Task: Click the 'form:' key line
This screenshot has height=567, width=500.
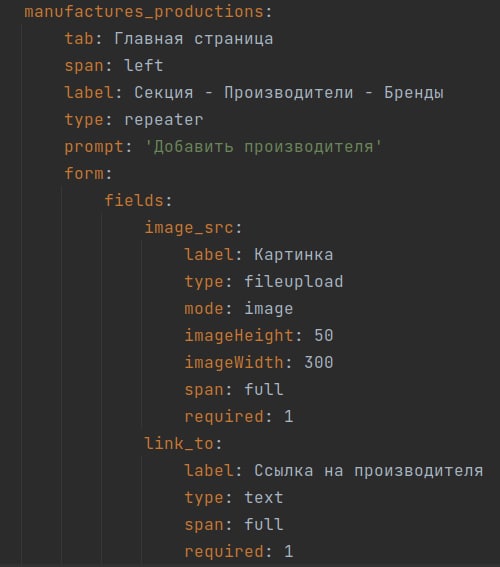Action: [x=88, y=174]
